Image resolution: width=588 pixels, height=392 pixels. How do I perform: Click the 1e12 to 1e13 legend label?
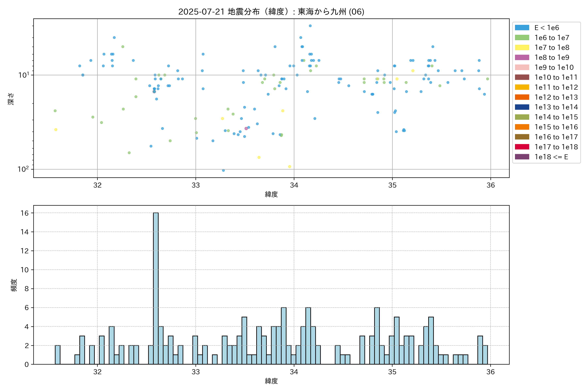(556, 97)
